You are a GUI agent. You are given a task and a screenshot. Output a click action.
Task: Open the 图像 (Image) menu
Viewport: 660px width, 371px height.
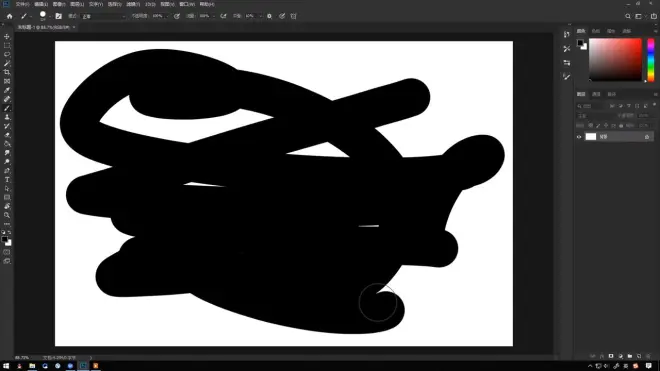59,4
